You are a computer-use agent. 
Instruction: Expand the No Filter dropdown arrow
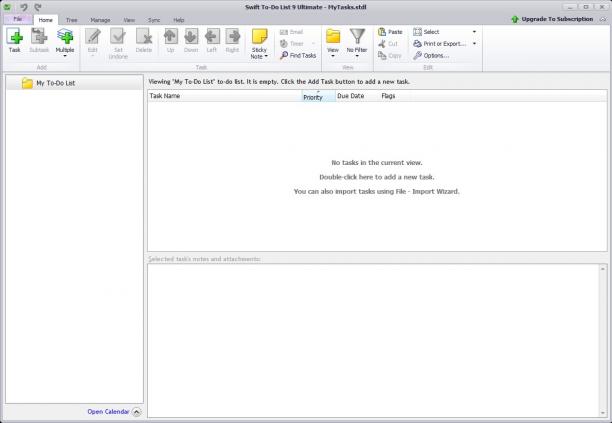pos(357,56)
